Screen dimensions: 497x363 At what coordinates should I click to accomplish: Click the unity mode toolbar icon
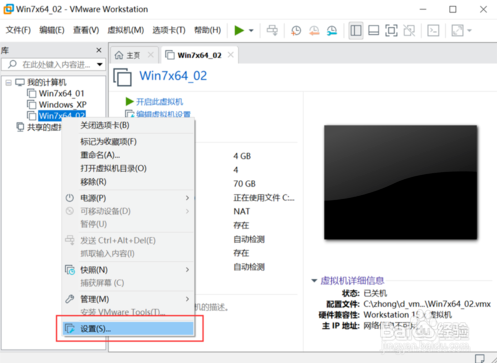coord(409,30)
